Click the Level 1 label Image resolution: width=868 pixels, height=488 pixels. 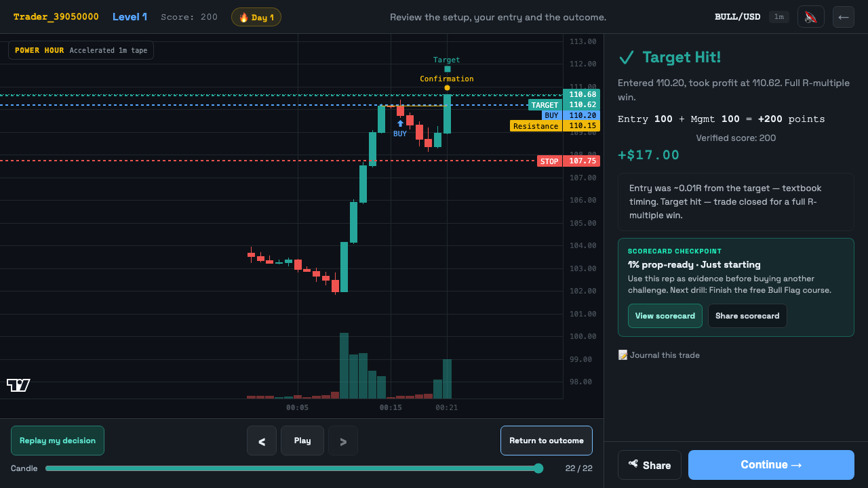[x=130, y=17]
